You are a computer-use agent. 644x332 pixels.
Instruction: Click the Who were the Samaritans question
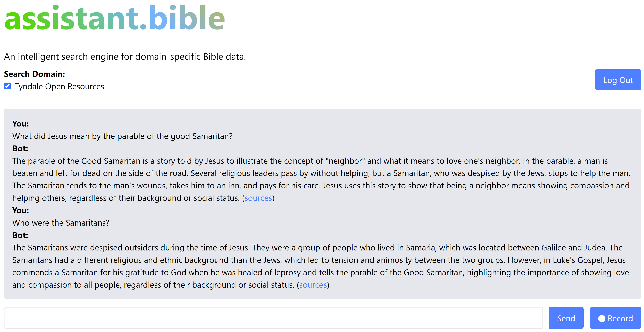tap(61, 223)
